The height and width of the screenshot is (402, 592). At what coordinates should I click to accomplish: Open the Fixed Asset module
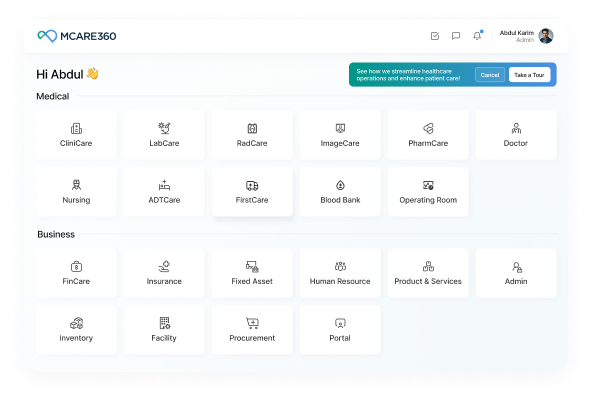pos(252,273)
